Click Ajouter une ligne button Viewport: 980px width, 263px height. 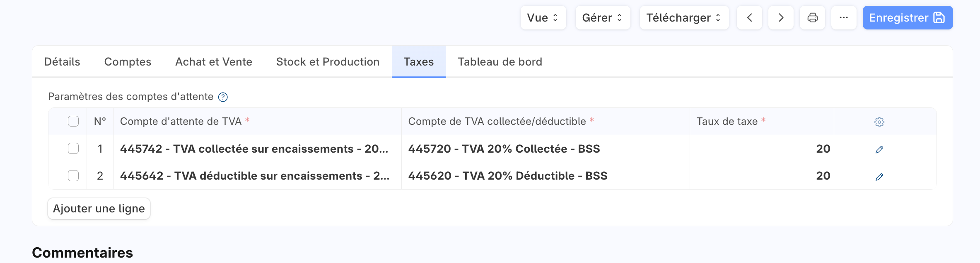(99, 209)
